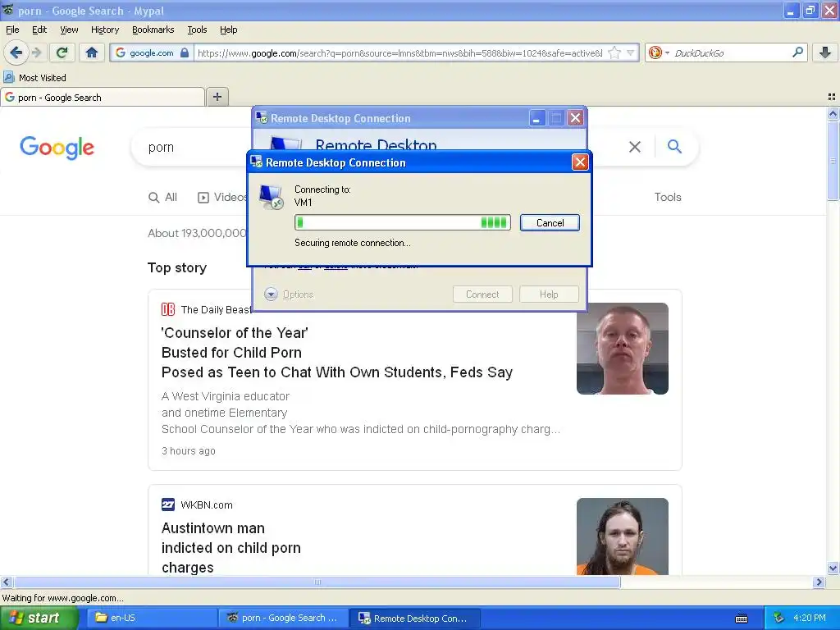Open the Edit menu
This screenshot has height=630, width=840.
point(39,30)
